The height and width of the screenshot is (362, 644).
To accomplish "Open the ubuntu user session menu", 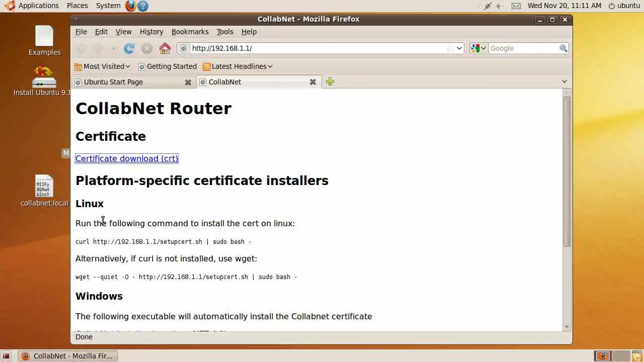I will (x=624, y=6).
